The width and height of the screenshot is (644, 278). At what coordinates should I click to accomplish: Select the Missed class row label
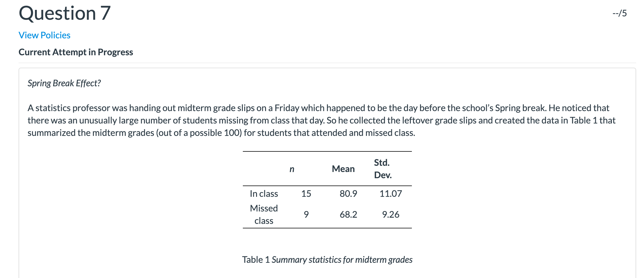(x=264, y=214)
